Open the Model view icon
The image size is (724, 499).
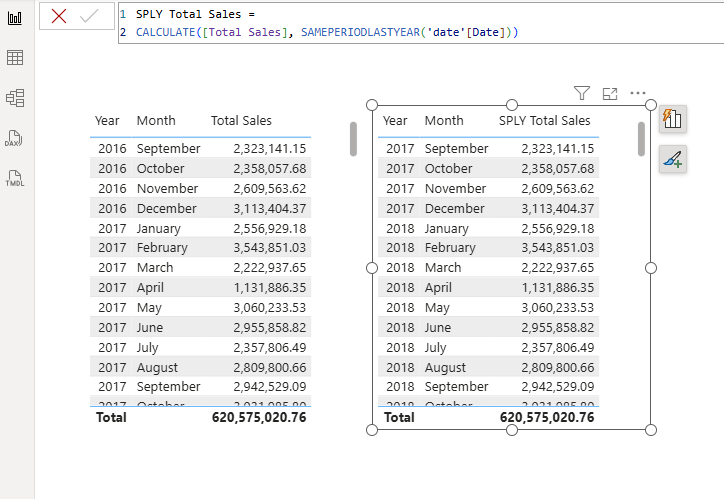[x=15, y=98]
